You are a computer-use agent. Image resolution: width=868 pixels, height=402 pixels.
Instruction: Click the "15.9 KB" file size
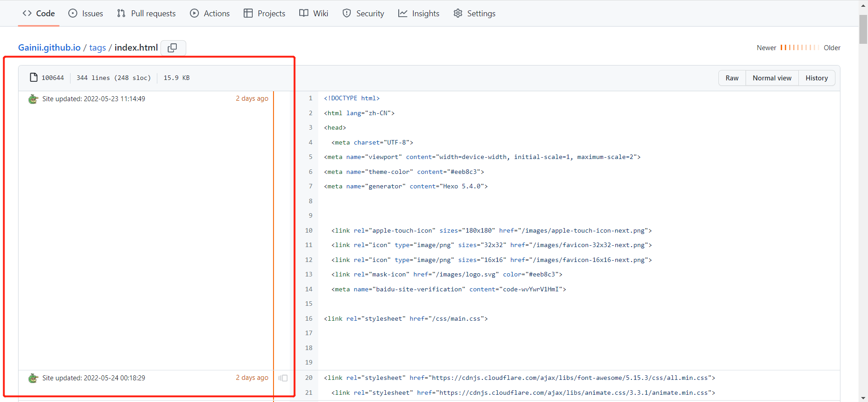tap(177, 78)
